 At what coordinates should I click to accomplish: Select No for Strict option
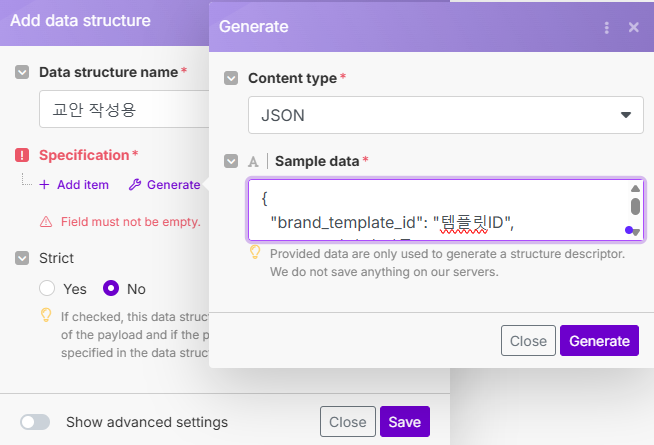click(x=111, y=289)
